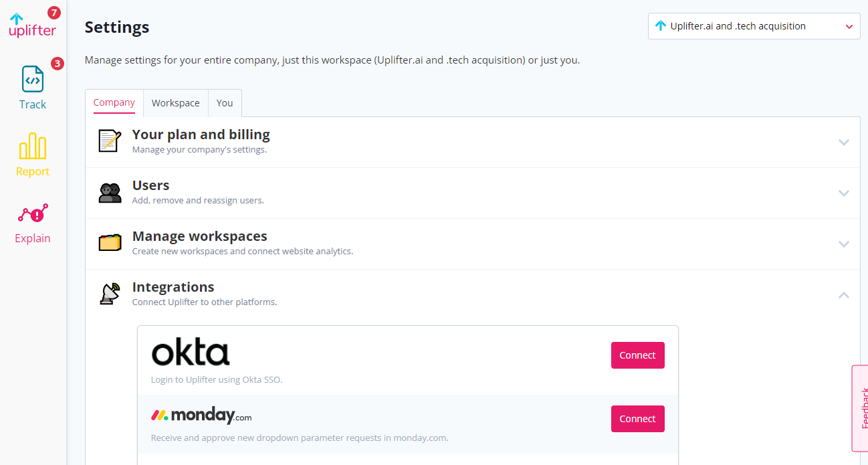Expand the Users section chevron

point(844,193)
